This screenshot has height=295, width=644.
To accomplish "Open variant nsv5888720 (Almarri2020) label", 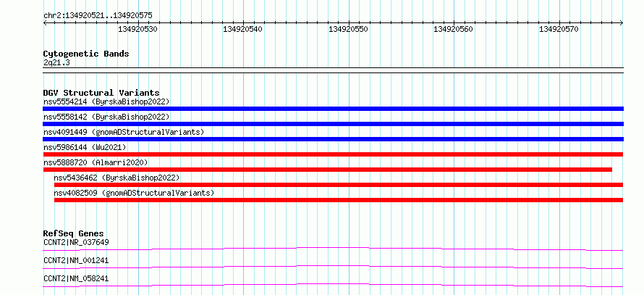I will [96, 162].
